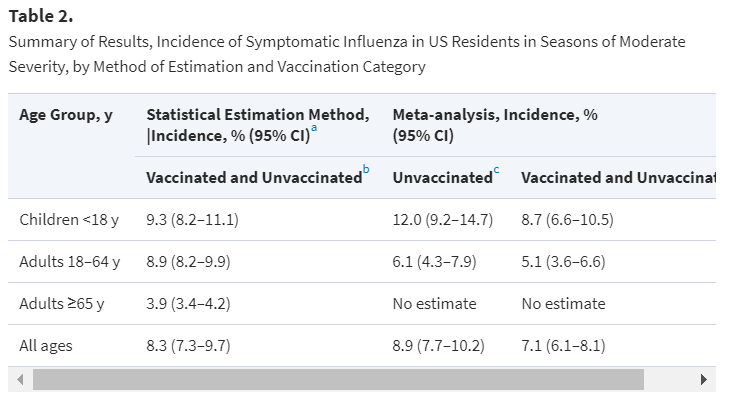
Task: Open footnote a after 95% CI
Action: tap(314, 129)
